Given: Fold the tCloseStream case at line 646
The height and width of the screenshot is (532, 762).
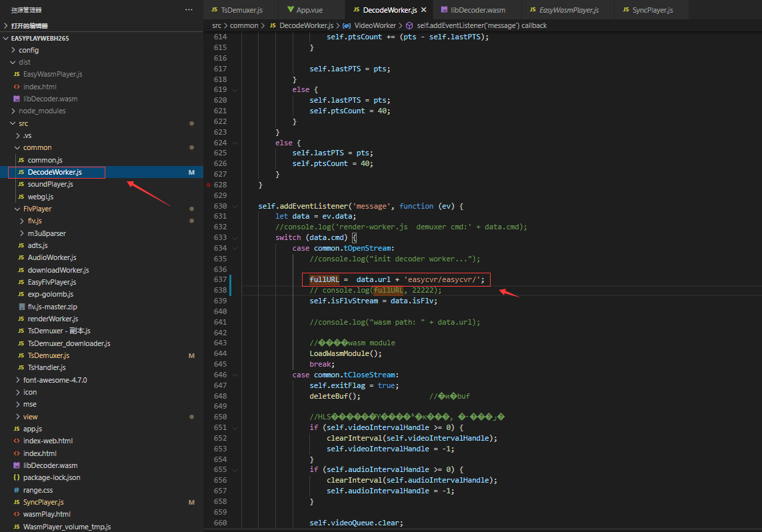Looking at the screenshot, I should point(235,375).
